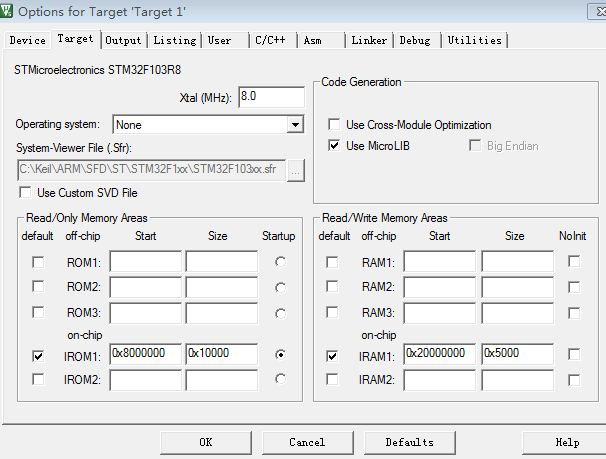Screen dimensions: 606x459
Task: Click the IRAM2 Size field
Action: coord(517,380)
